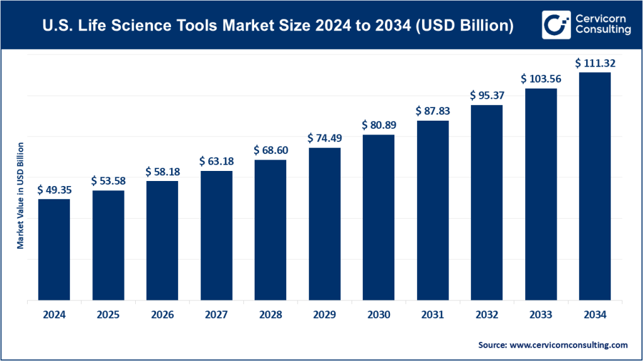This screenshot has height=362, width=644.
Task: Select the 2024 bar showing $49.35
Action: pyautogui.click(x=54, y=251)
